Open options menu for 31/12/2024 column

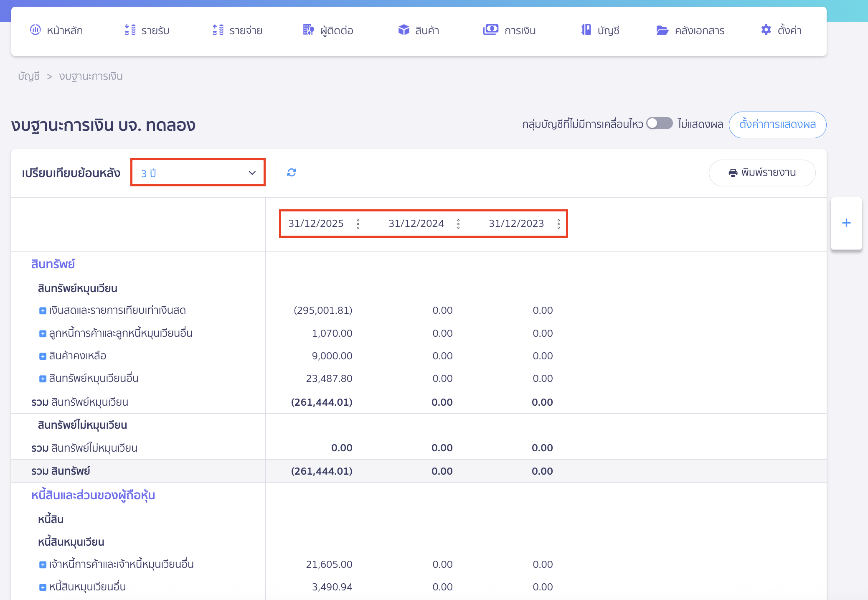coord(458,224)
